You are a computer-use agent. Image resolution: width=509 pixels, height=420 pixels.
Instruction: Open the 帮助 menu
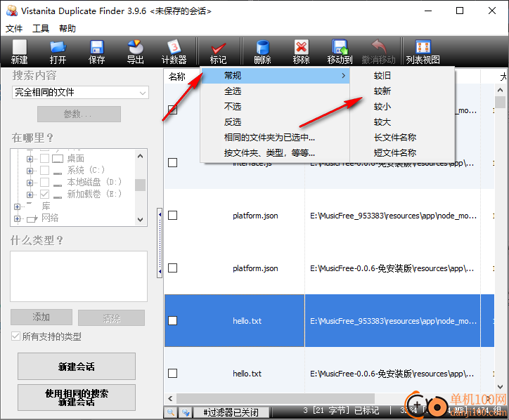[67, 29]
